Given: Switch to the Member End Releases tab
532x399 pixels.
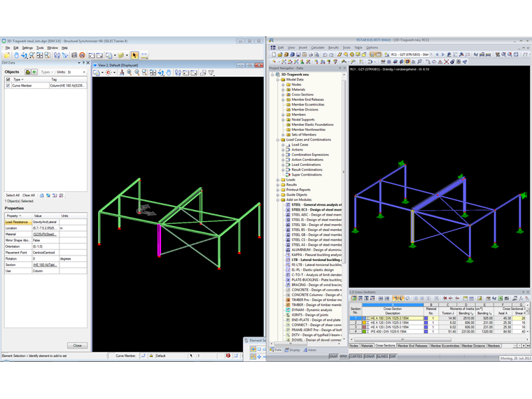Looking at the screenshot, I should pyautogui.click(x=412, y=346).
